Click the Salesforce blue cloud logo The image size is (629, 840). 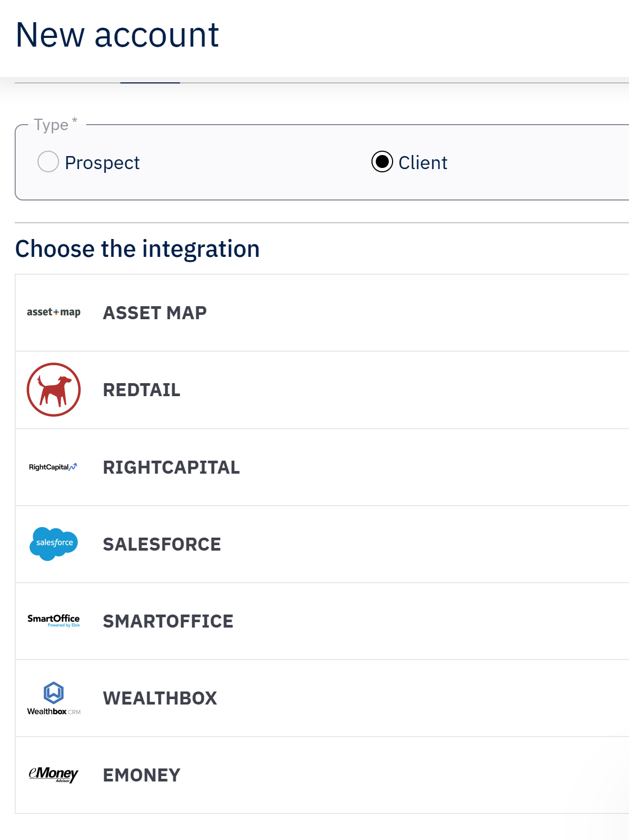[x=54, y=543]
